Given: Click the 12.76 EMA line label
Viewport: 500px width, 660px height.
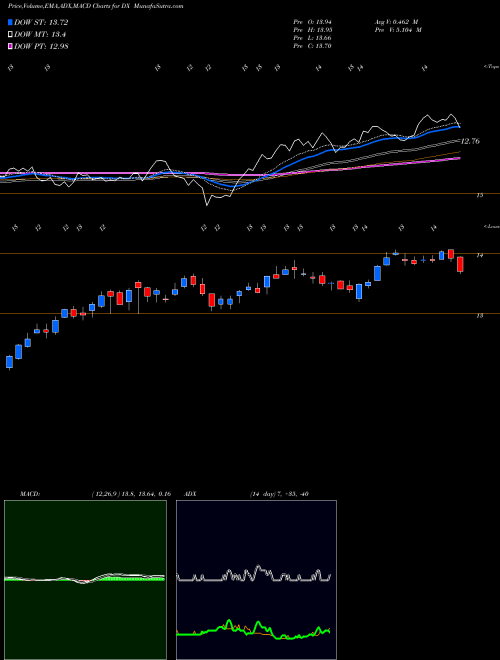Looking at the screenshot, I should pyautogui.click(x=470, y=141).
